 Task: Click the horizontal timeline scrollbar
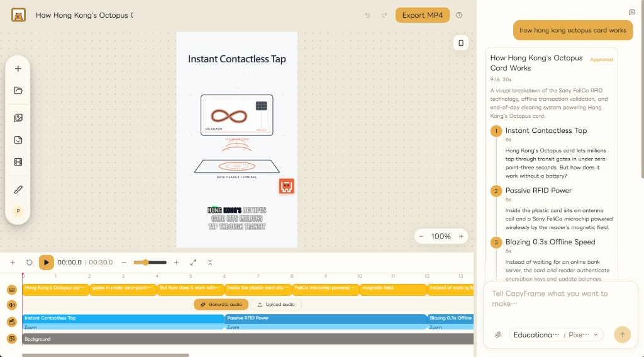point(106,355)
